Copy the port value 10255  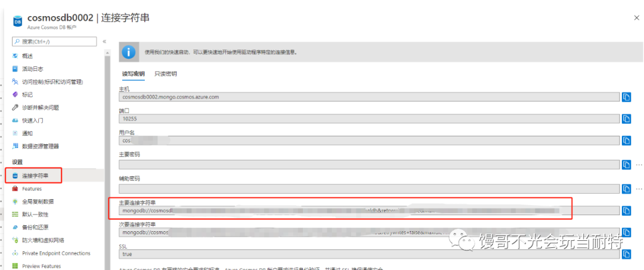tap(626, 119)
